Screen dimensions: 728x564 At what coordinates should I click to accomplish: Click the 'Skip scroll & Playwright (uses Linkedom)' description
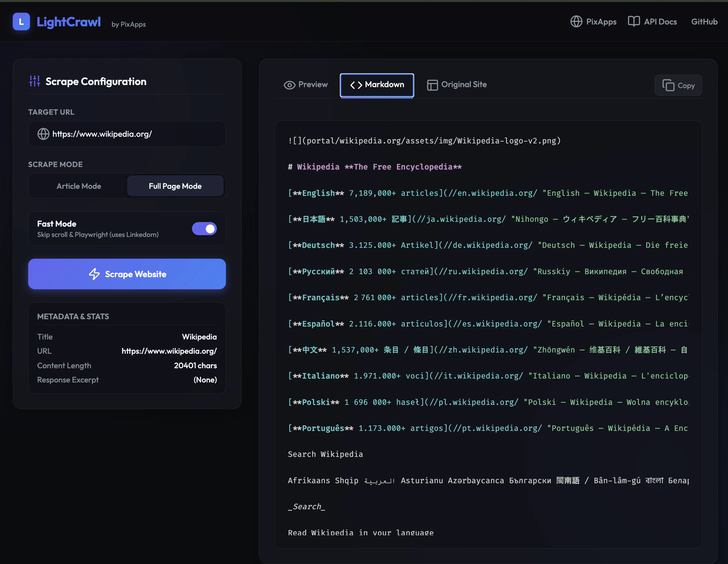click(98, 234)
